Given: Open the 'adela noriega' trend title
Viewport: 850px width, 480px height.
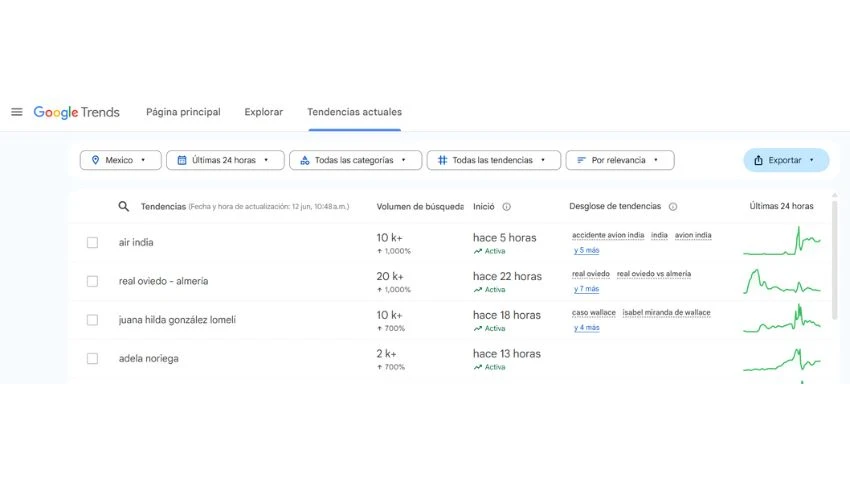Looking at the screenshot, I should pyautogui.click(x=149, y=359).
